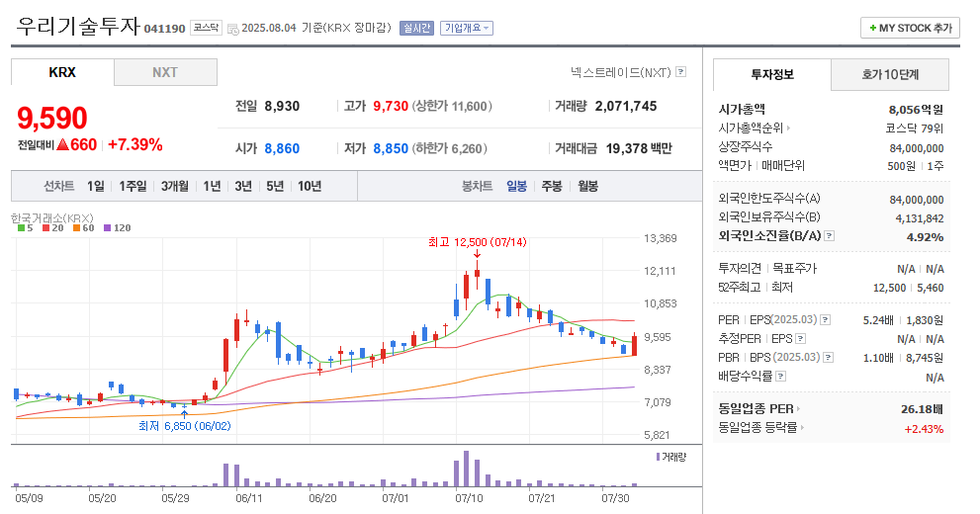Screen dimensions: 980x514
Task: Click the 한국거래소(KRX) chart label
Action: (x=51, y=218)
